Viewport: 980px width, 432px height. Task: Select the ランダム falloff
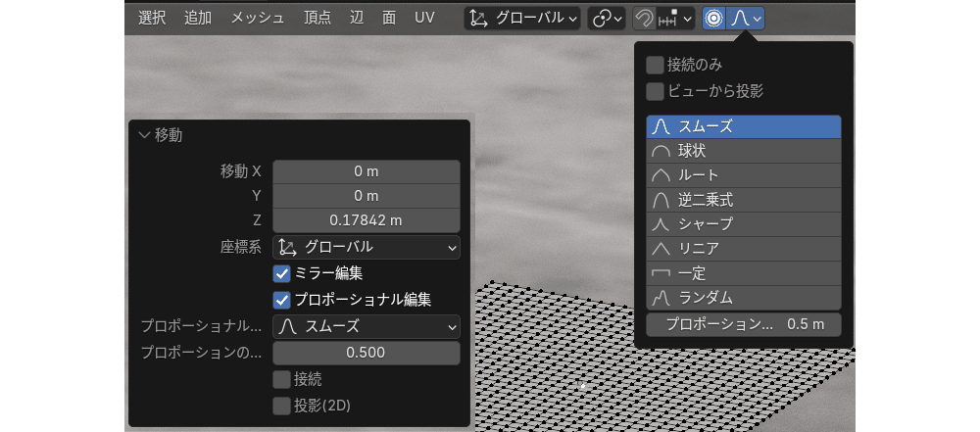[744, 298]
